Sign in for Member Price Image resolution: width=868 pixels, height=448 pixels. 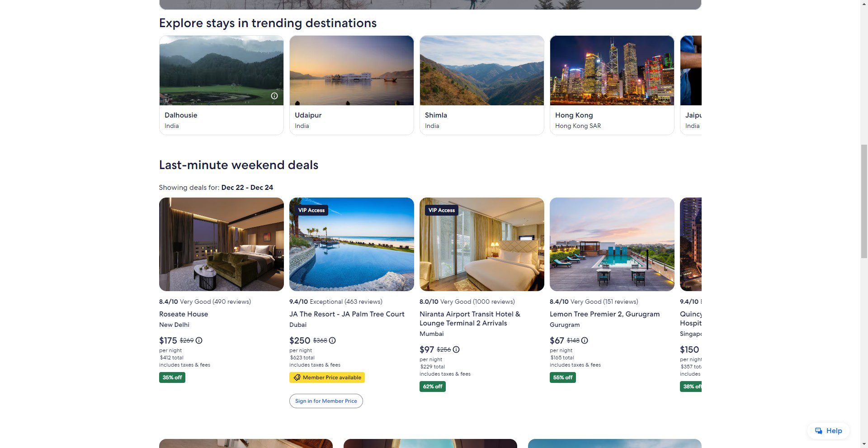(326, 401)
